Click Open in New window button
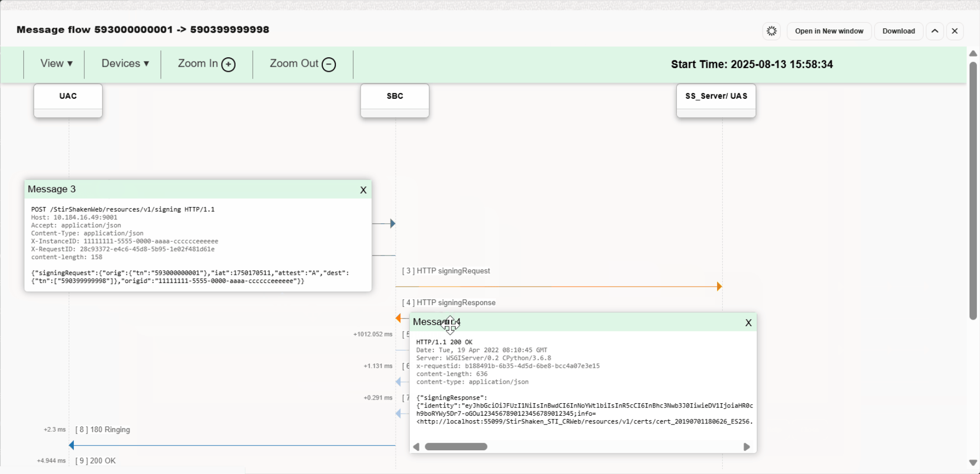Image resolution: width=980 pixels, height=474 pixels. coord(829,31)
